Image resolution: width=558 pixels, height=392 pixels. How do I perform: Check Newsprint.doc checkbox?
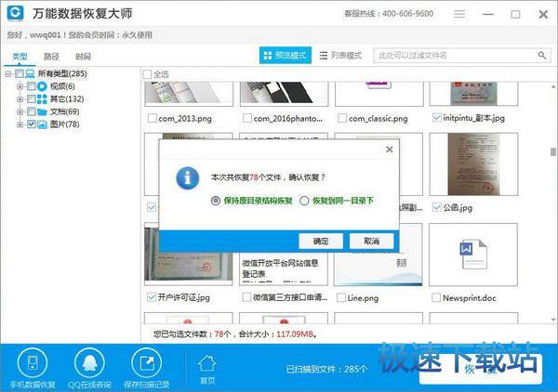click(x=436, y=297)
